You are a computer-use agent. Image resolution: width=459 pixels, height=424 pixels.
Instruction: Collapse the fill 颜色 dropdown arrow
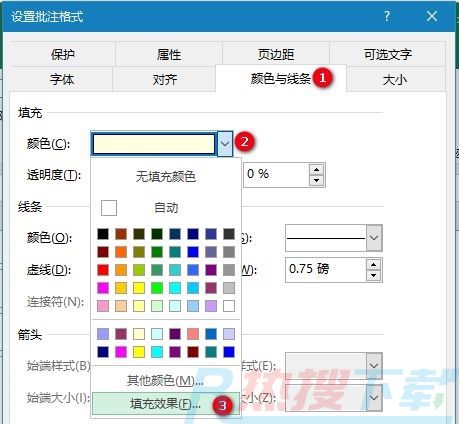click(225, 144)
